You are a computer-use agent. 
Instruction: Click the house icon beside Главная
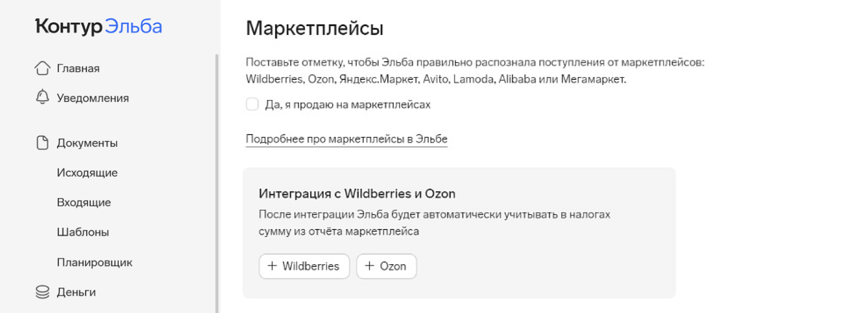[42, 68]
